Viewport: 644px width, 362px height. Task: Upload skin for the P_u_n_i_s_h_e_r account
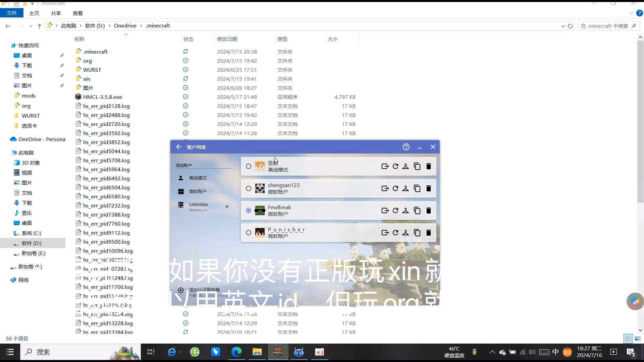click(406, 233)
